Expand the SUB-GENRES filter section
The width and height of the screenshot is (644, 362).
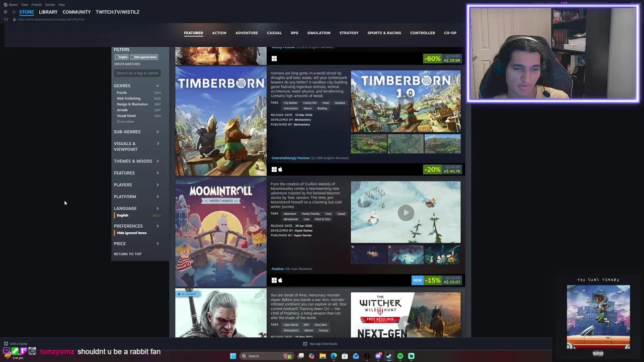tap(136, 132)
